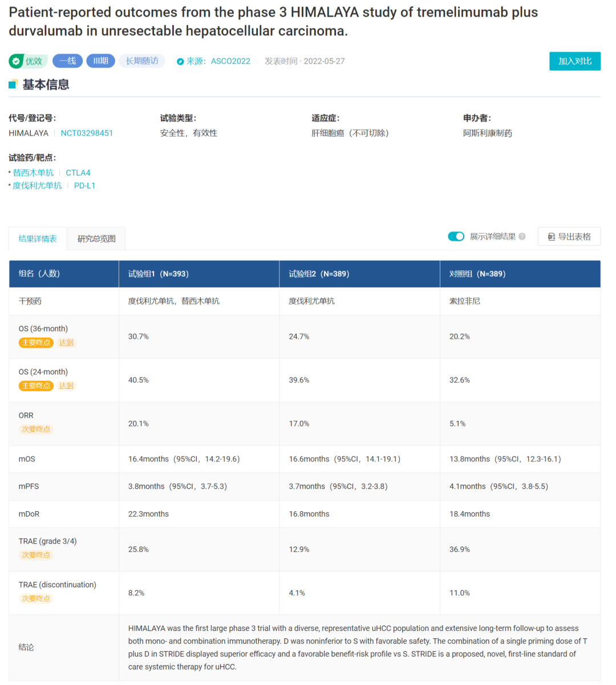The image size is (616, 685).
Task: Click the blue square icon beside 基本信息
Action: point(13,85)
